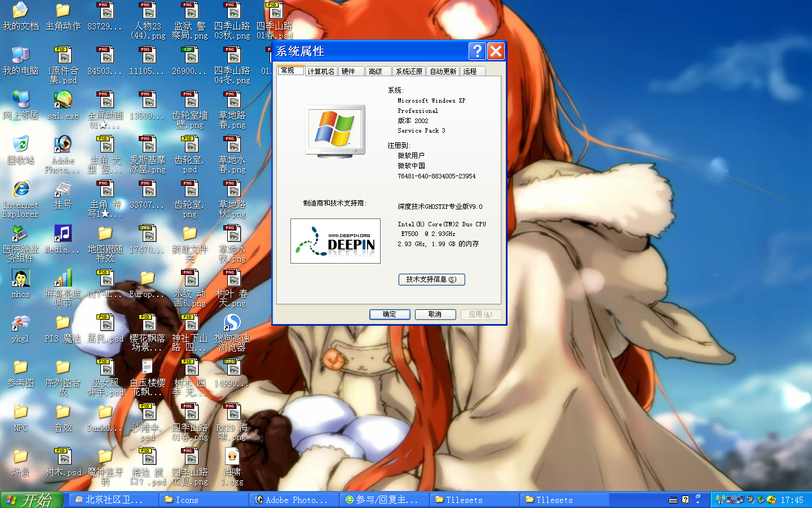The width and height of the screenshot is (812, 508).
Task: Select the 参考图 folder icon
Action: (x=20, y=373)
